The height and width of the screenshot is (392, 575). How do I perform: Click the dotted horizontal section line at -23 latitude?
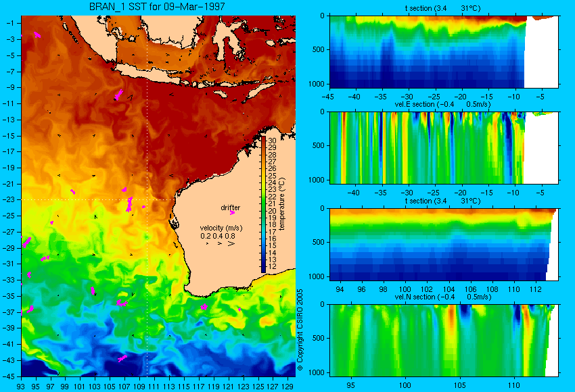tap(97, 199)
